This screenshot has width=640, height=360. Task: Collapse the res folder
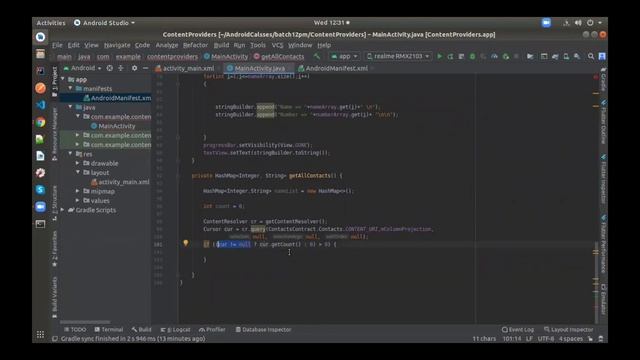(70, 154)
